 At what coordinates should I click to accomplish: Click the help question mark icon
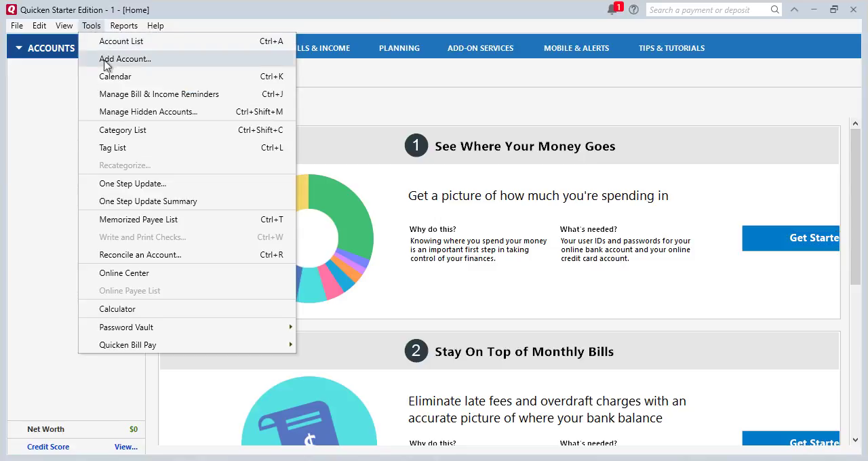click(633, 9)
